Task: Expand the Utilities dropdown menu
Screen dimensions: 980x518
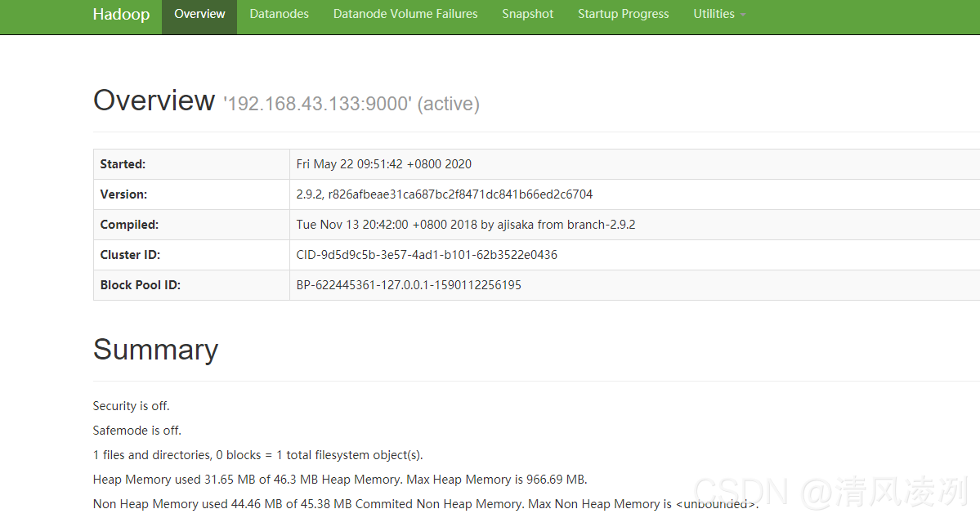Action: (x=719, y=14)
